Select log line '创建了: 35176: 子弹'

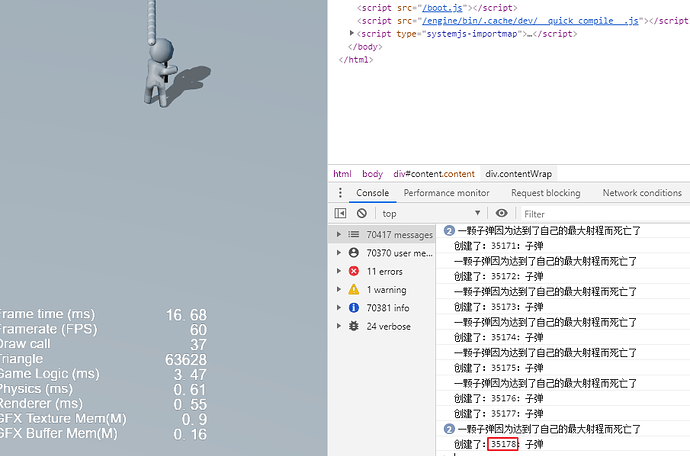click(x=563, y=398)
